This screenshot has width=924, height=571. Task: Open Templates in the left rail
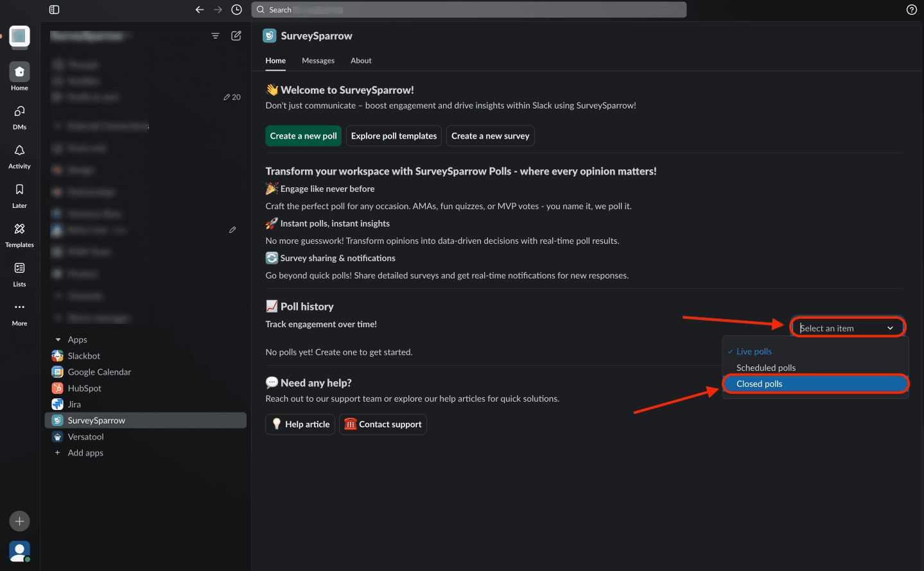tap(19, 229)
